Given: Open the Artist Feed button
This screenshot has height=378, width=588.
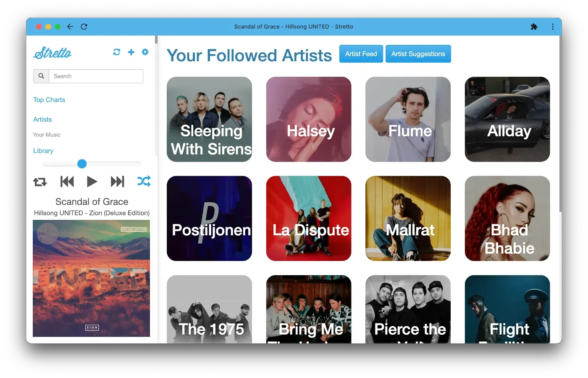Looking at the screenshot, I should [361, 54].
